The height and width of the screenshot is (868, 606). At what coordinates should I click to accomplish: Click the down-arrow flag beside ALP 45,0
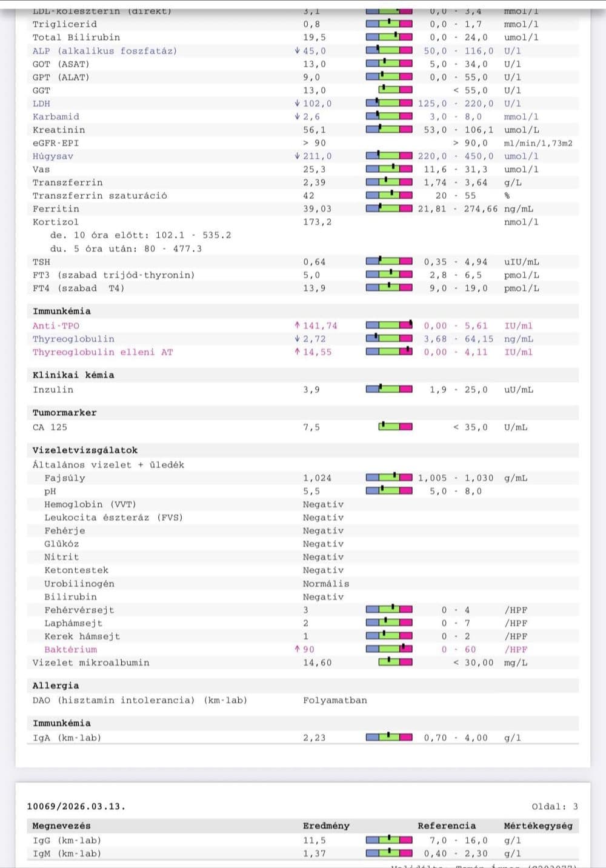(297, 51)
